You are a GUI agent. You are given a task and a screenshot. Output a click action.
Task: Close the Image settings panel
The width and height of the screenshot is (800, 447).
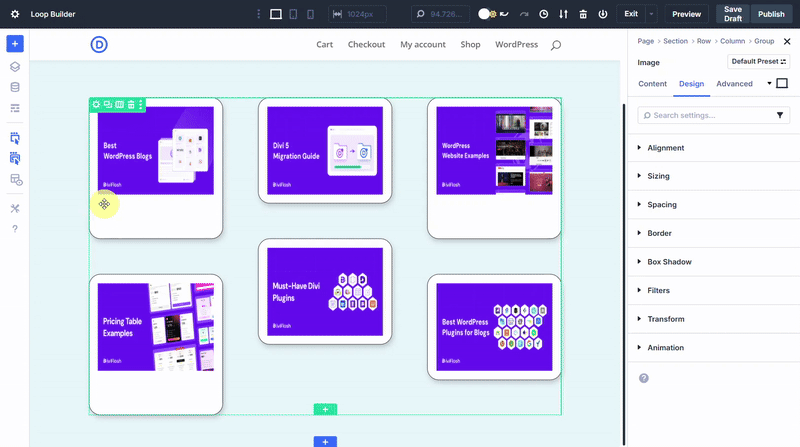click(x=787, y=41)
